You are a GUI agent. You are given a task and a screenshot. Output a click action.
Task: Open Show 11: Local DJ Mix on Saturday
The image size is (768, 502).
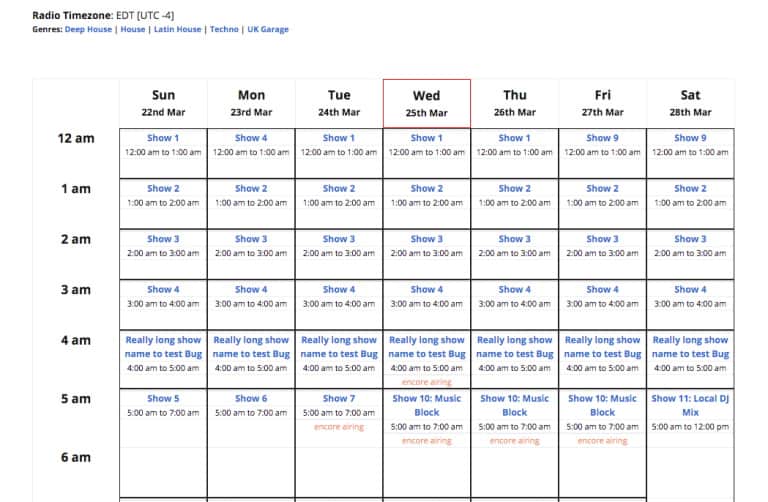click(690, 405)
